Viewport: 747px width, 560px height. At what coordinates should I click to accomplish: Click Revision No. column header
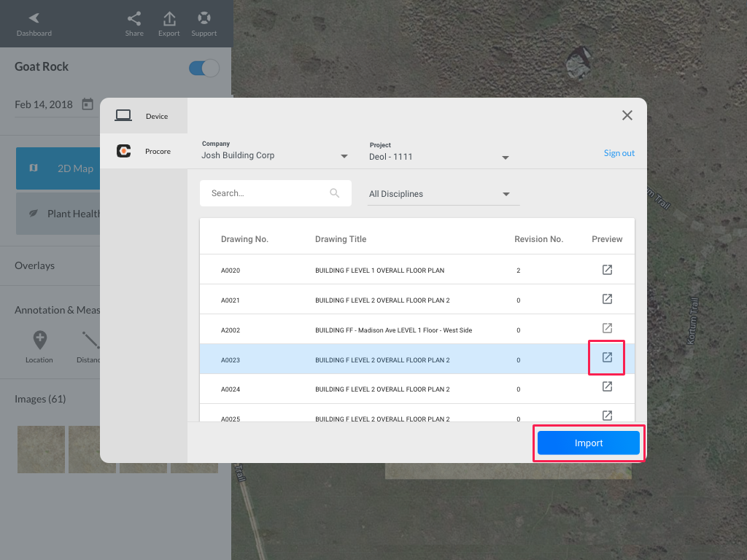click(x=539, y=239)
